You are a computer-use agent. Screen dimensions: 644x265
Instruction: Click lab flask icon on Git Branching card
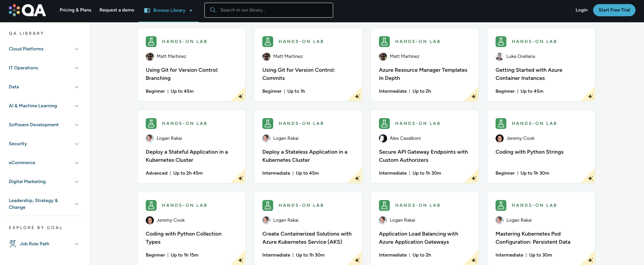tap(151, 42)
